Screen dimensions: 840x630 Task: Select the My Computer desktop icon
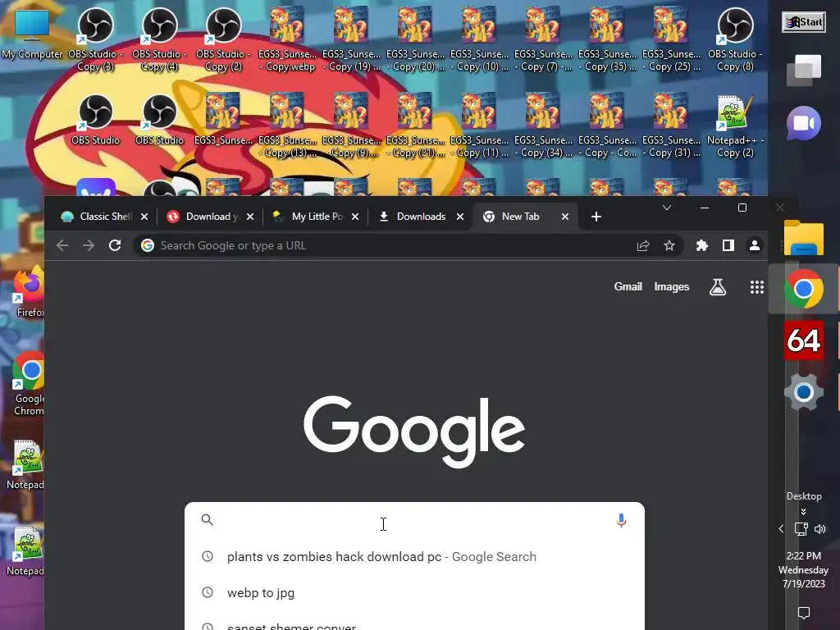tap(32, 34)
